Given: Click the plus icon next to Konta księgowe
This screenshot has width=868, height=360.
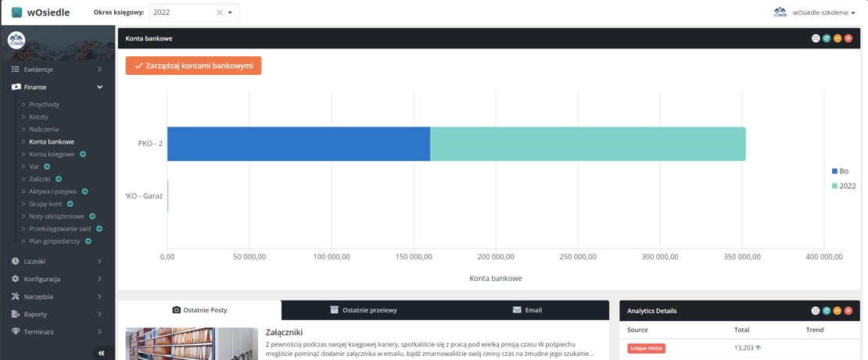Looking at the screenshot, I should [x=83, y=155].
